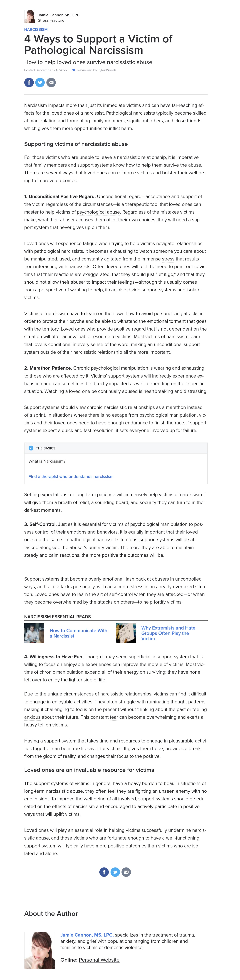Viewport: 240px width, 980px height.
Task: Click the top Twitter share icon
Action: click(x=40, y=83)
